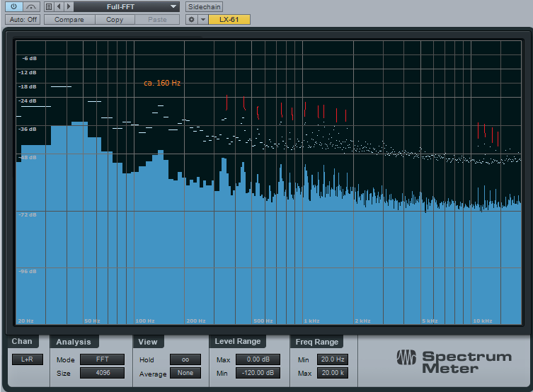The width and height of the screenshot is (533, 392).
Task: Select the LX-61 controller label
Action: click(x=229, y=19)
